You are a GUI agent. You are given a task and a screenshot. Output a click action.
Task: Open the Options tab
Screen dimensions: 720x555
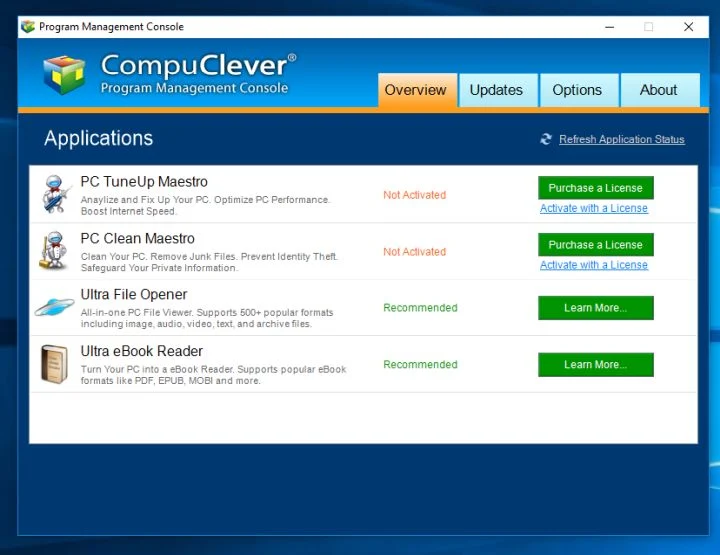(579, 90)
